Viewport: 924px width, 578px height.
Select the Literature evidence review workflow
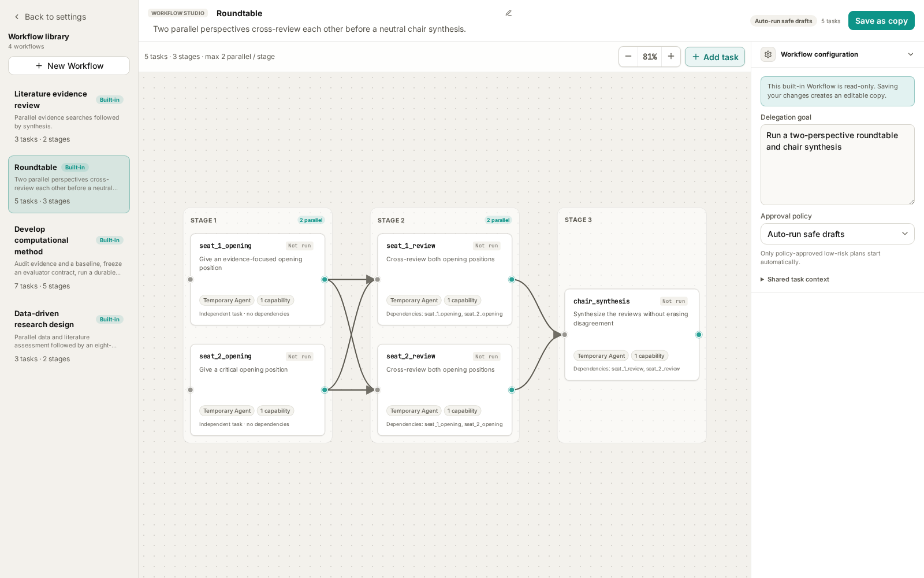(x=69, y=116)
